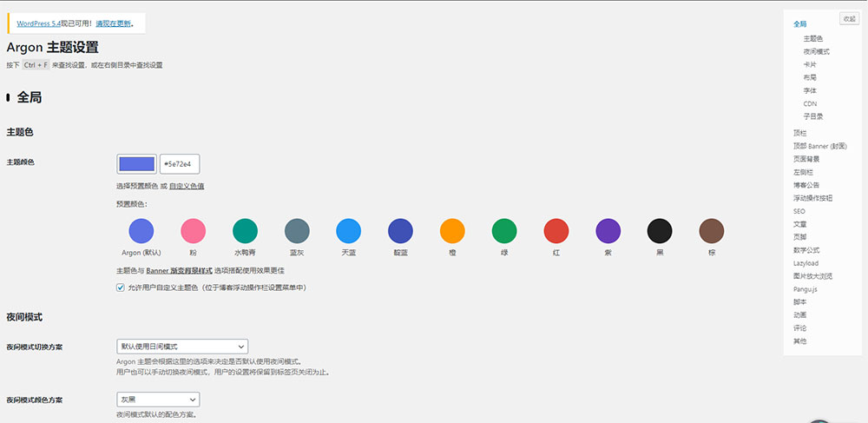Viewport: 868px width, 423px height.
Task: Go to SEO section in index
Action: pyautogui.click(x=799, y=212)
